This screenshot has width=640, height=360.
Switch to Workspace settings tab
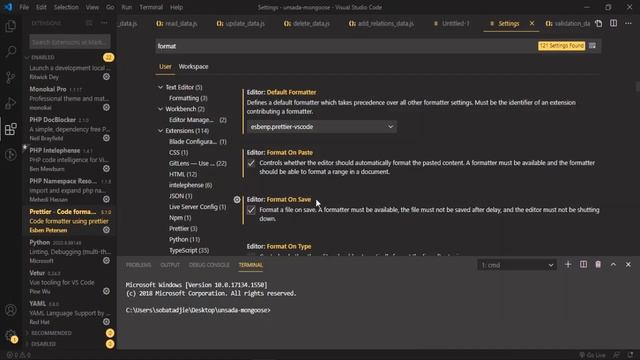(193, 67)
